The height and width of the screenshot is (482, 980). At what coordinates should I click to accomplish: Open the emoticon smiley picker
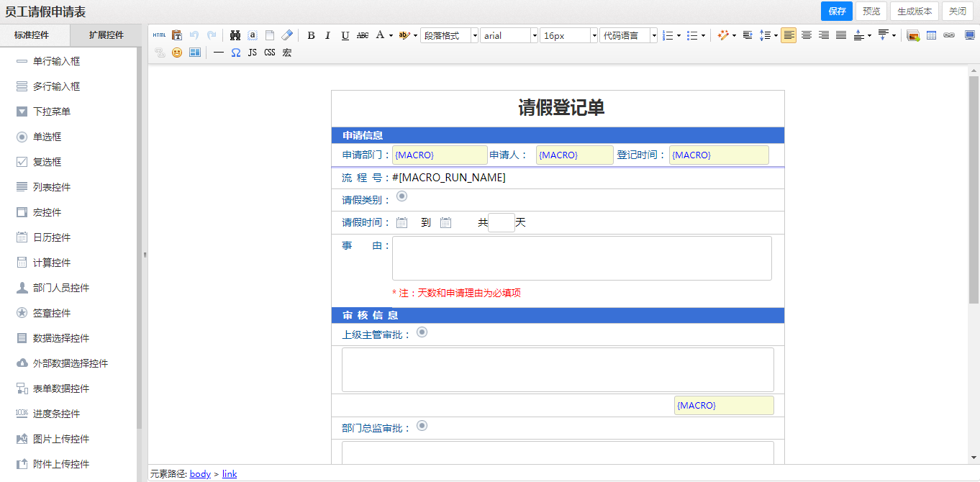tap(177, 53)
